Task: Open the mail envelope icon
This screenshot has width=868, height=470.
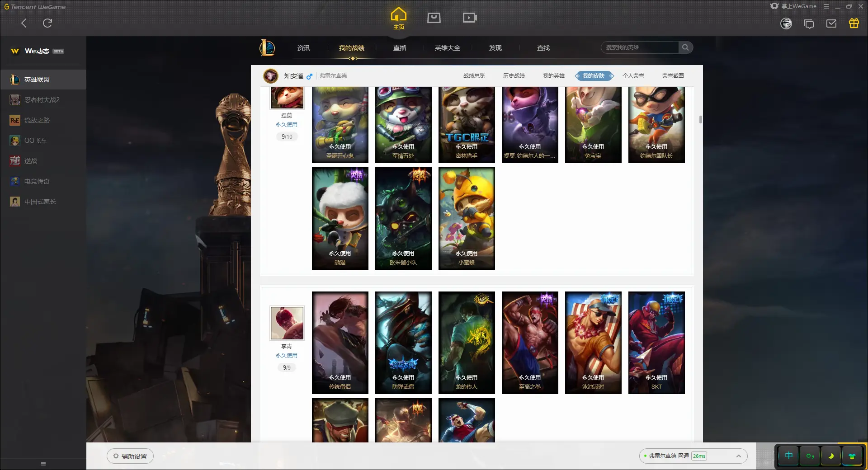Action: pyautogui.click(x=831, y=23)
